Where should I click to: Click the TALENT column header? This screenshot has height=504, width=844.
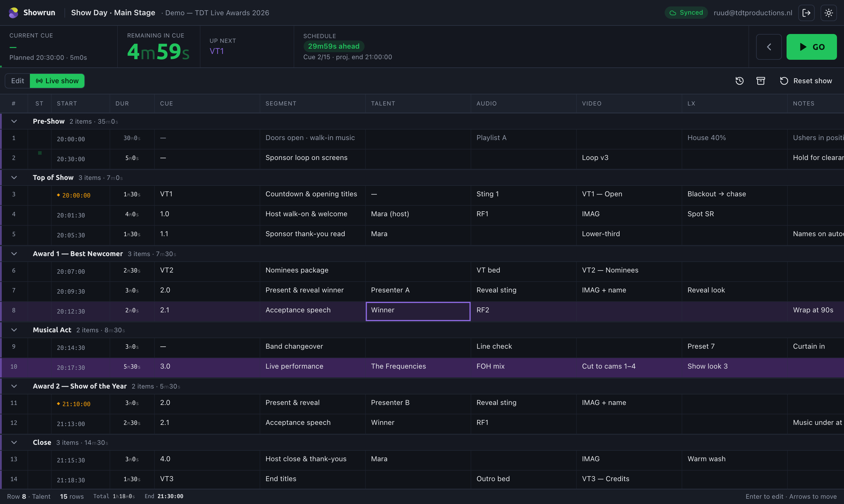click(418, 104)
